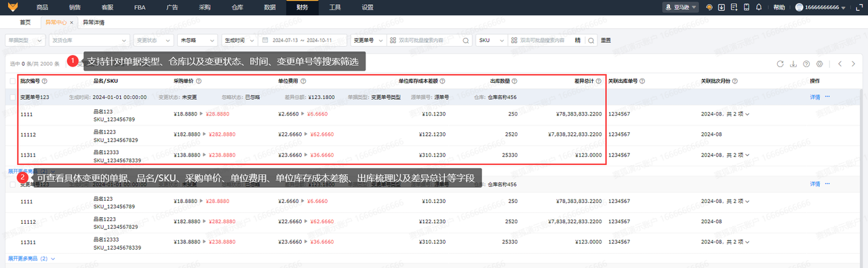Open the 广告 menu
The height and width of the screenshot is (268, 868).
coord(172,7)
